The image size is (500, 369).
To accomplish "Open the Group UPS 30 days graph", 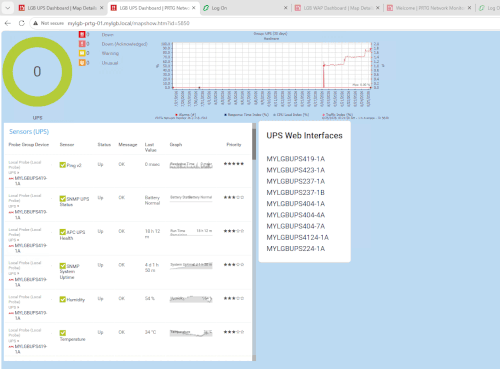I will pos(272,76).
